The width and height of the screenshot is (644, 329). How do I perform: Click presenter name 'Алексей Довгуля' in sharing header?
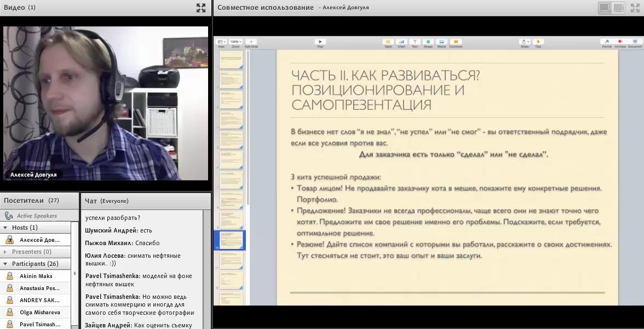(346, 8)
